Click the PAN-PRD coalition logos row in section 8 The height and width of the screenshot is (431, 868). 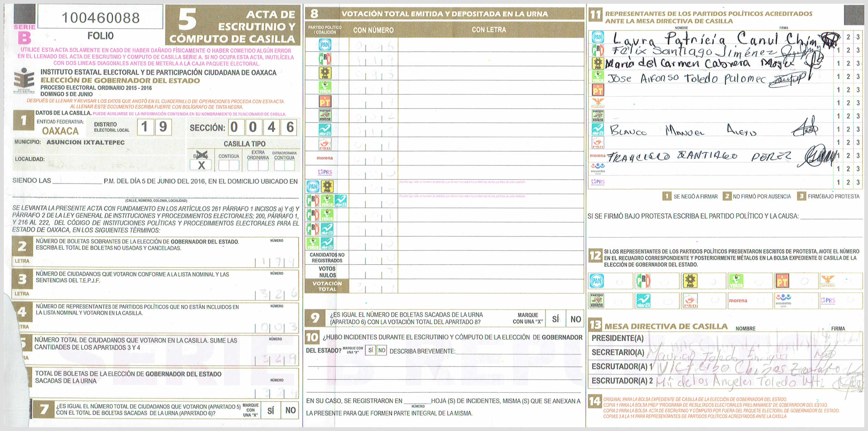[x=319, y=186]
